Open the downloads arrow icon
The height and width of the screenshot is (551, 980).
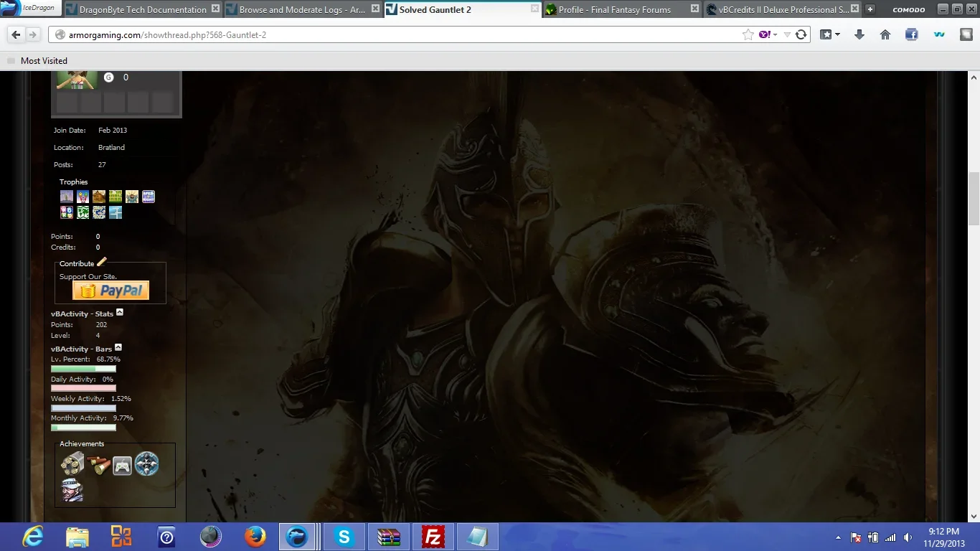(859, 34)
